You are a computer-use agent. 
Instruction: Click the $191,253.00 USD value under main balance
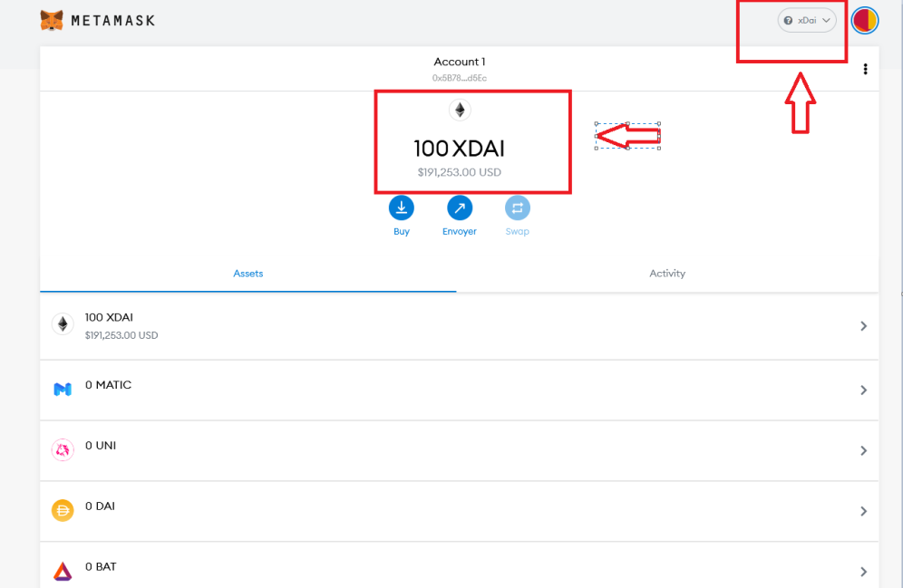pos(459,172)
